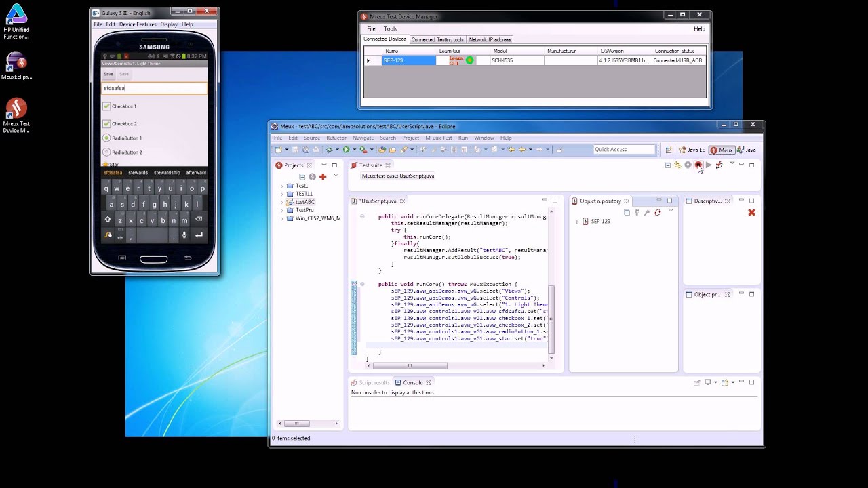This screenshot has height=488, width=868.
Task: Open the Refactor menu in Eclipse
Action: pyautogui.click(x=336, y=138)
